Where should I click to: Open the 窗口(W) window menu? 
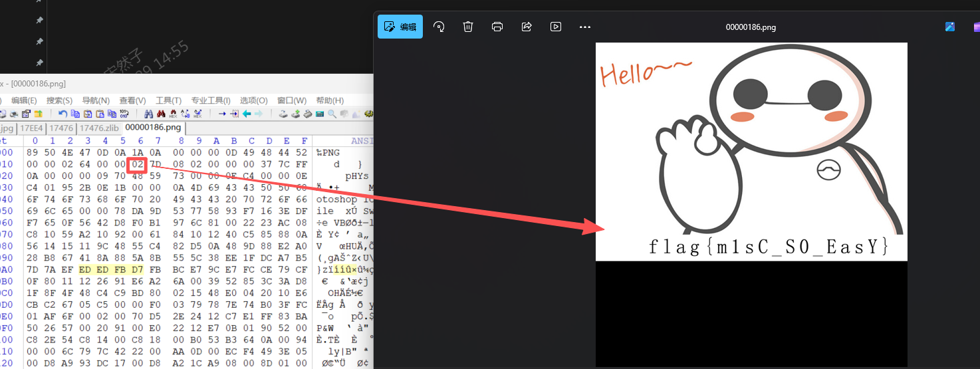coord(292,100)
